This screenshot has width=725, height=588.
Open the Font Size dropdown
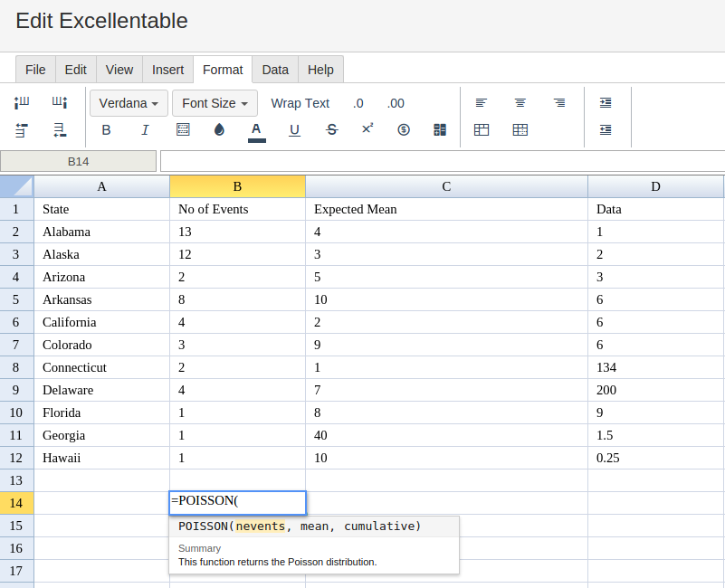click(x=215, y=103)
